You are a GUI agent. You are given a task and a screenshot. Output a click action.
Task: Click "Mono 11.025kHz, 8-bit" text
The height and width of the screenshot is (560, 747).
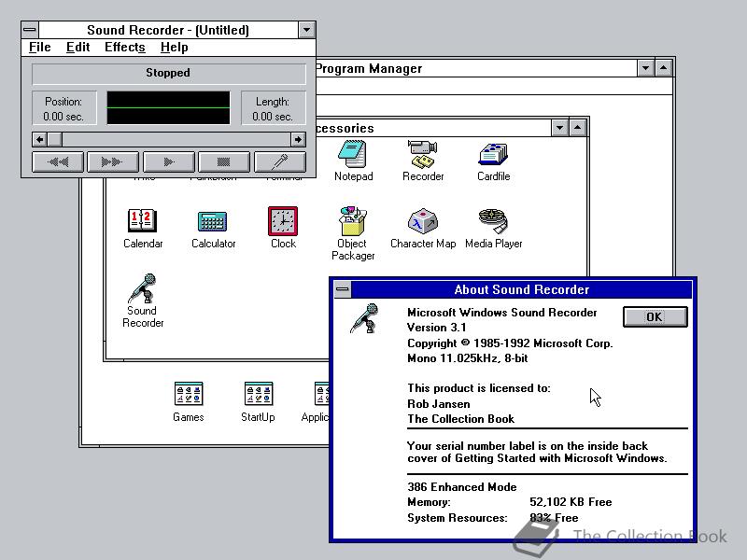468,358
